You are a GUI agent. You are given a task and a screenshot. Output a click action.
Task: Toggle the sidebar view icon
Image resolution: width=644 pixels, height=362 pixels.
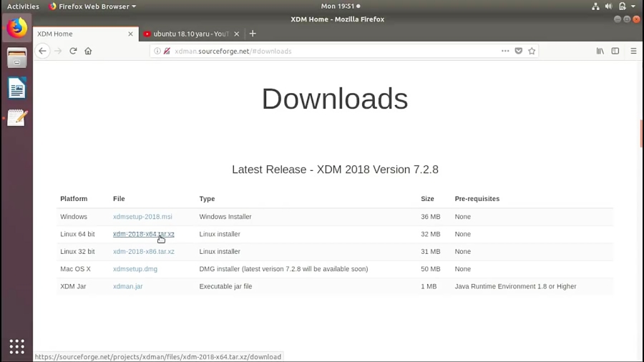[615, 51]
